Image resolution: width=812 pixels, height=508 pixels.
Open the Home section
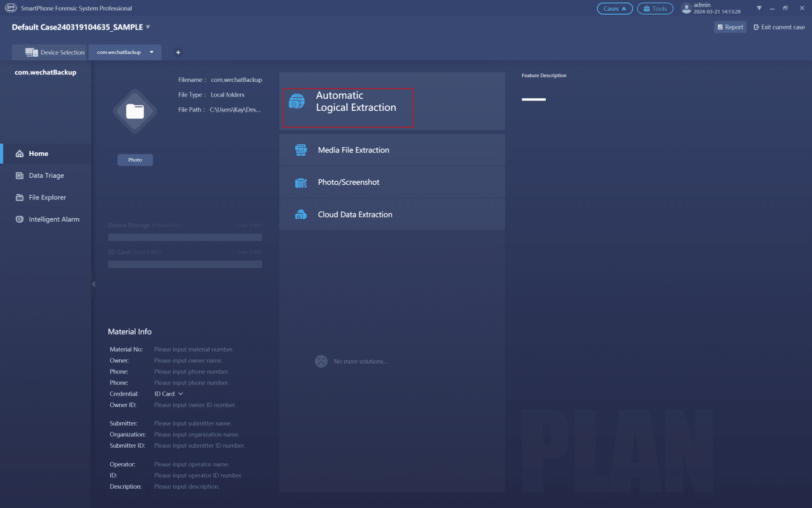coord(45,153)
